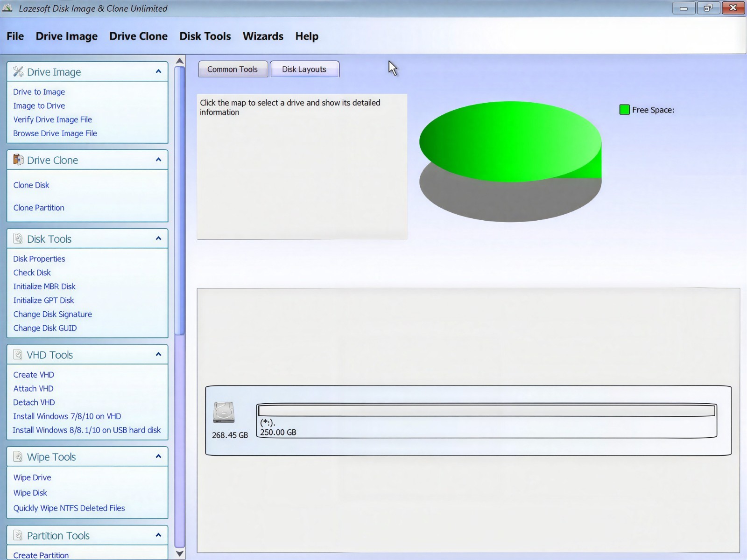Switch to the Common Tools tab

[x=233, y=69]
